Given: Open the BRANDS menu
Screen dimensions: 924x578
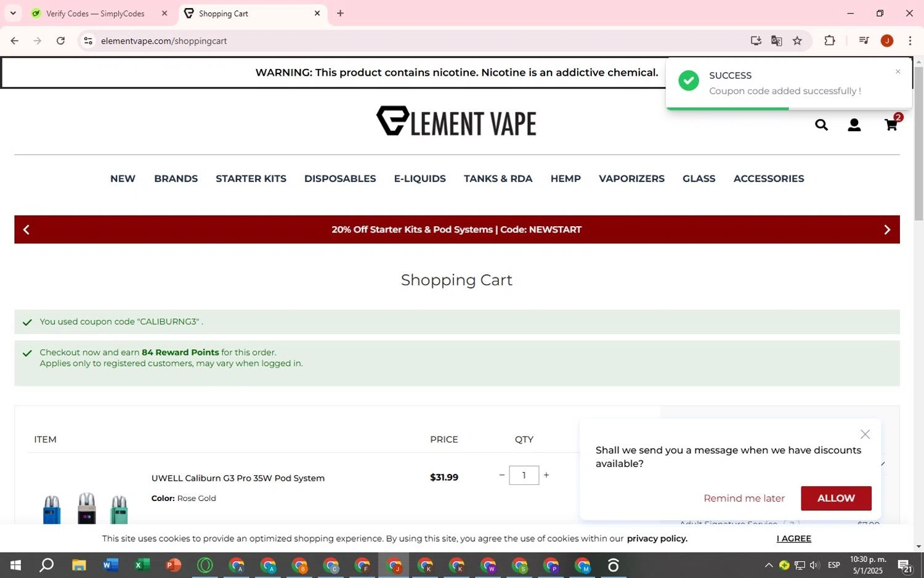Looking at the screenshot, I should tap(176, 179).
